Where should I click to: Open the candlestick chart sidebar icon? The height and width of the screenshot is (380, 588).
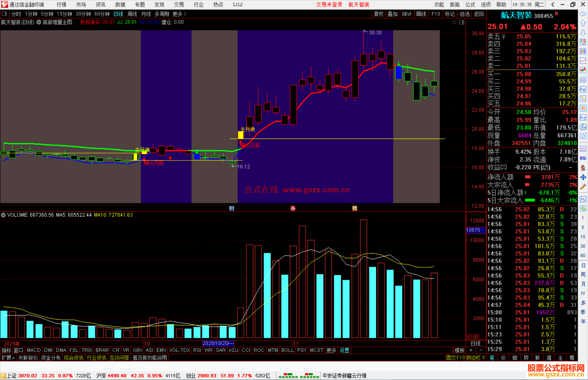583,70
